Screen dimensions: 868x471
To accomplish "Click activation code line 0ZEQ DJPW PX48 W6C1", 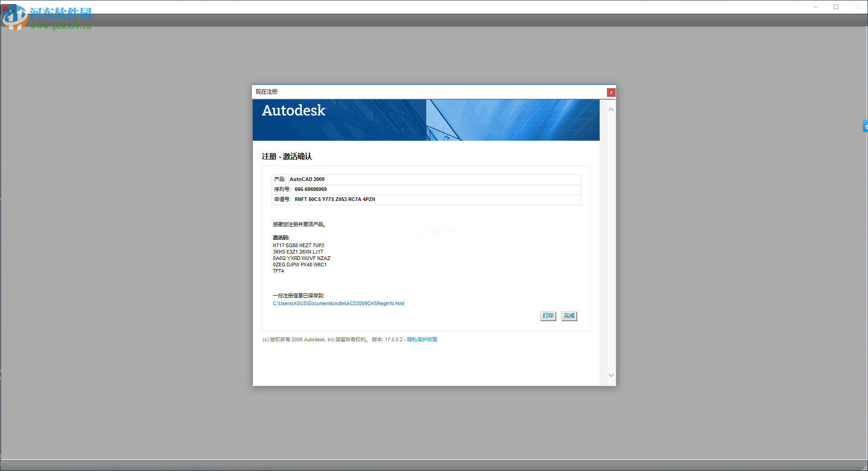I will [x=300, y=265].
